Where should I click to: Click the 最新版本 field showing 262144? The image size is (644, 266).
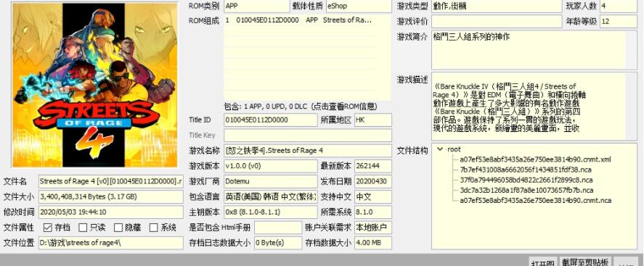click(x=373, y=166)
